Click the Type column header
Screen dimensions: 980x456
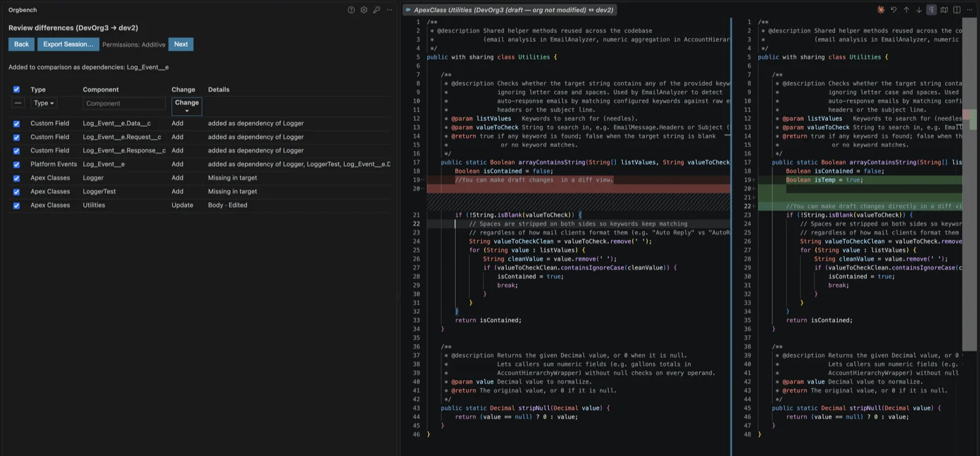click(38, 89)
